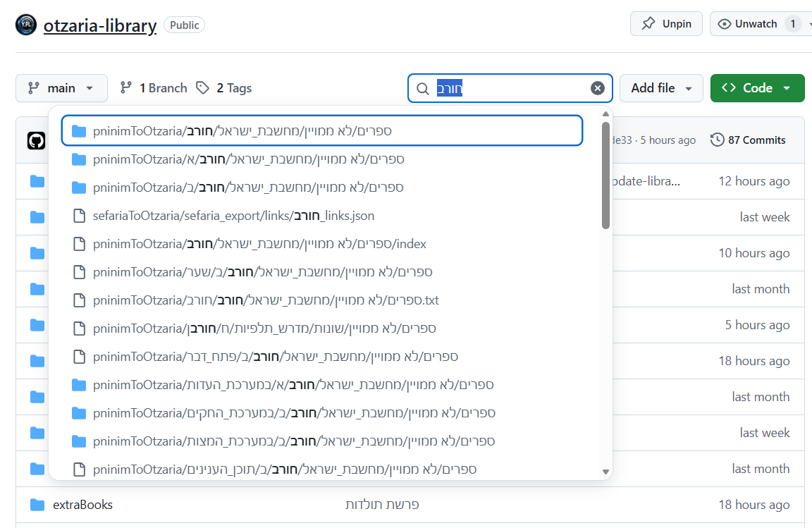The height and width of the screenshot is (528, 812).
Task: Click the history clock icon by Commits
Action: tap(717, 140)
